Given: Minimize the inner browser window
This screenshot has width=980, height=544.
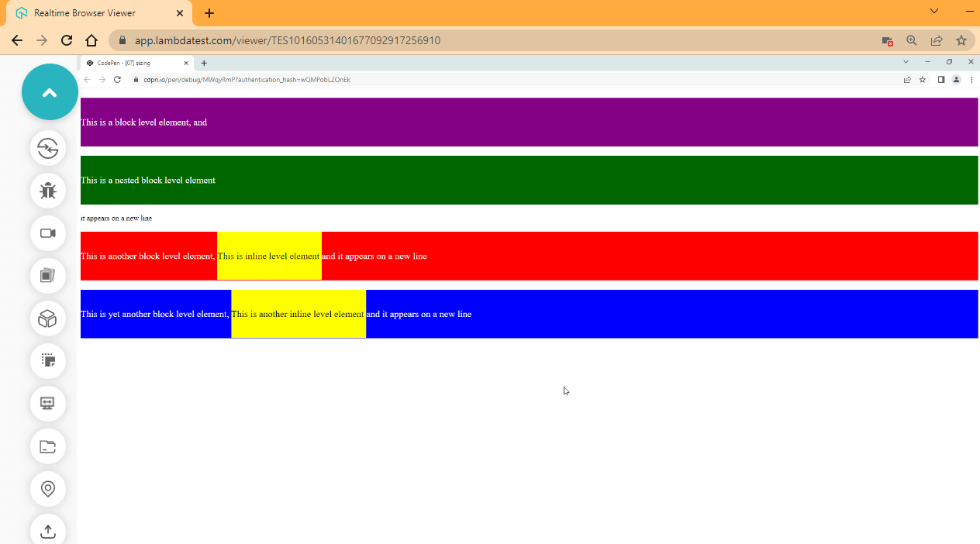Looking at the screenshot, I should pos(927,61).
